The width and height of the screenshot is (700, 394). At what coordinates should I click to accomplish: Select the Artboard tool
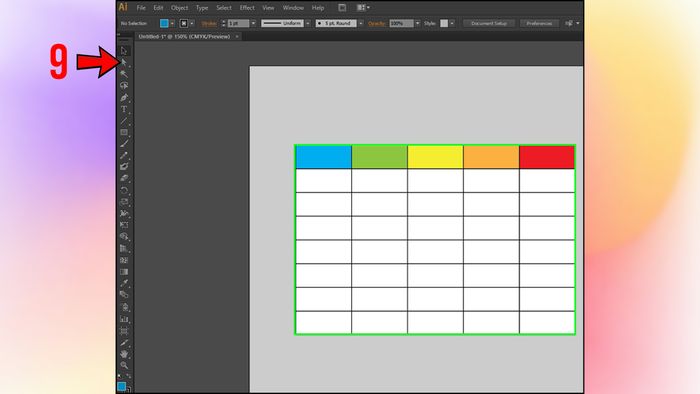click(124, 331)
